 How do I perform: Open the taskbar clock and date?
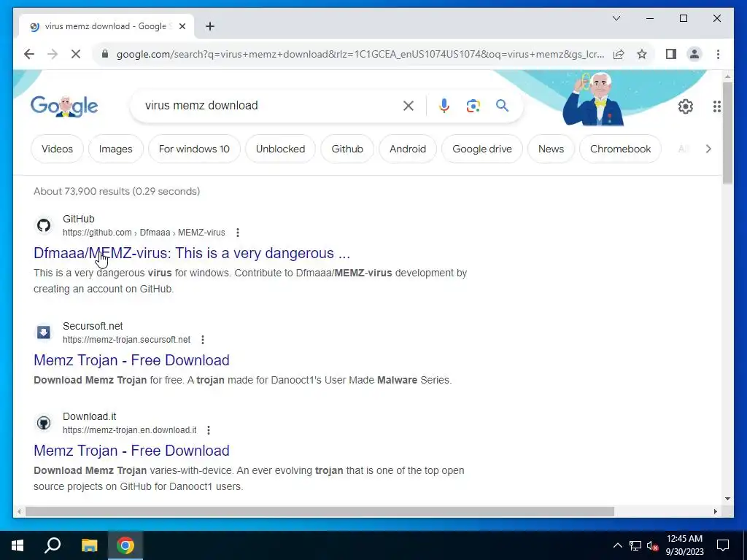[684, 545]
